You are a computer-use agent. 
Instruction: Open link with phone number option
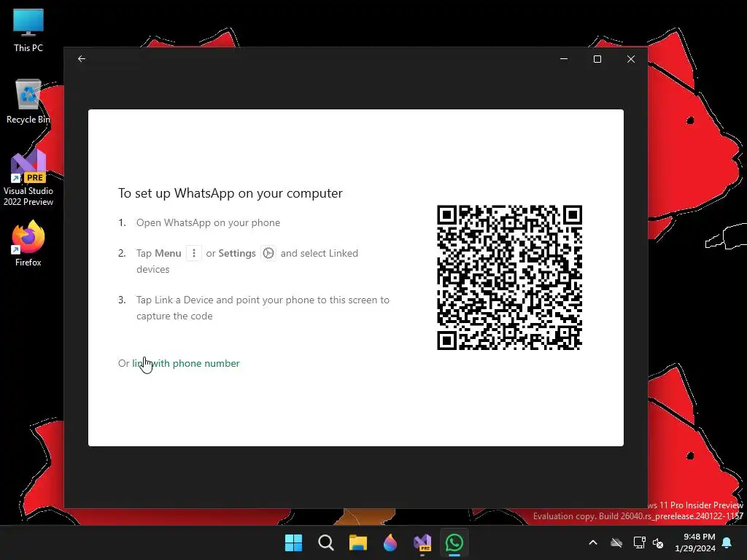point(186,363)
